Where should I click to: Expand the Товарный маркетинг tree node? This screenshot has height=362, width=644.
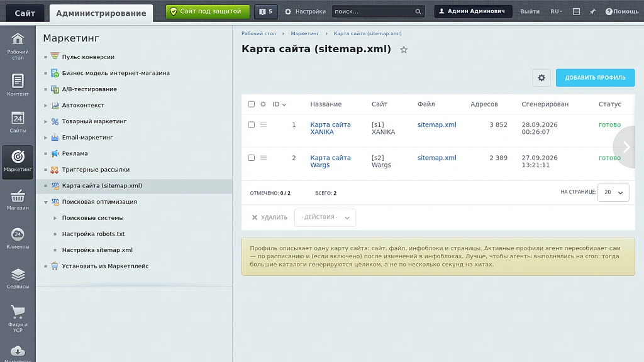pyautogui.click(x=45, y=121)
